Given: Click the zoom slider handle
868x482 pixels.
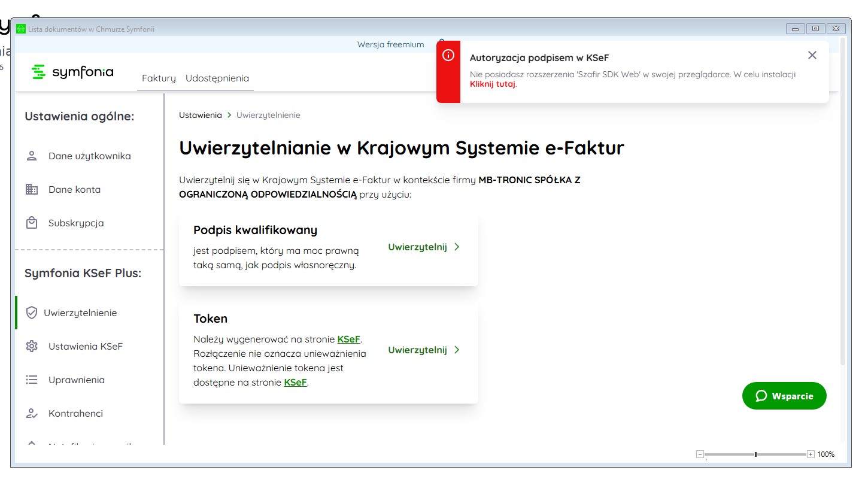Looking at the screenshot, I should tap(755, 454).
